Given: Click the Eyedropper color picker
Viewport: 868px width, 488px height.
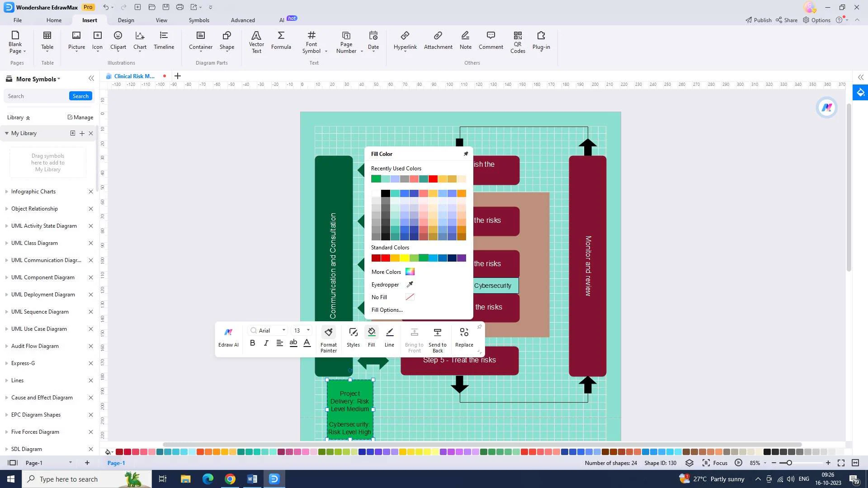Looking at the screenshot, I should [x=410, y=284].
